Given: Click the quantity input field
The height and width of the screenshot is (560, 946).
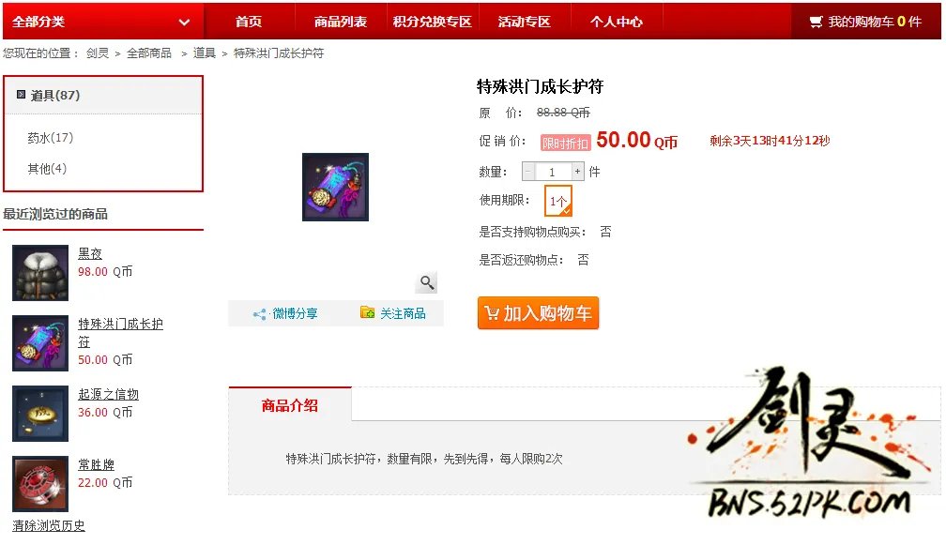Looking at the screenshot, I should [553, 172].
